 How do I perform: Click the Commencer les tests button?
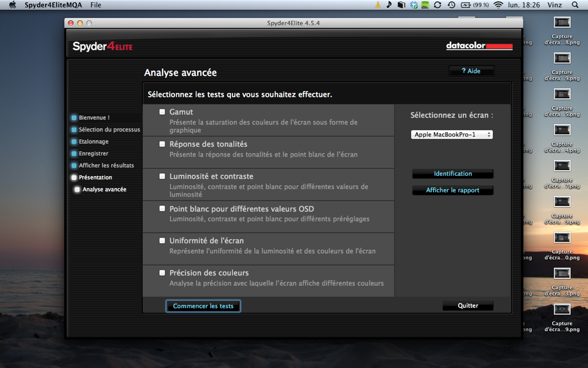point(203,306)
